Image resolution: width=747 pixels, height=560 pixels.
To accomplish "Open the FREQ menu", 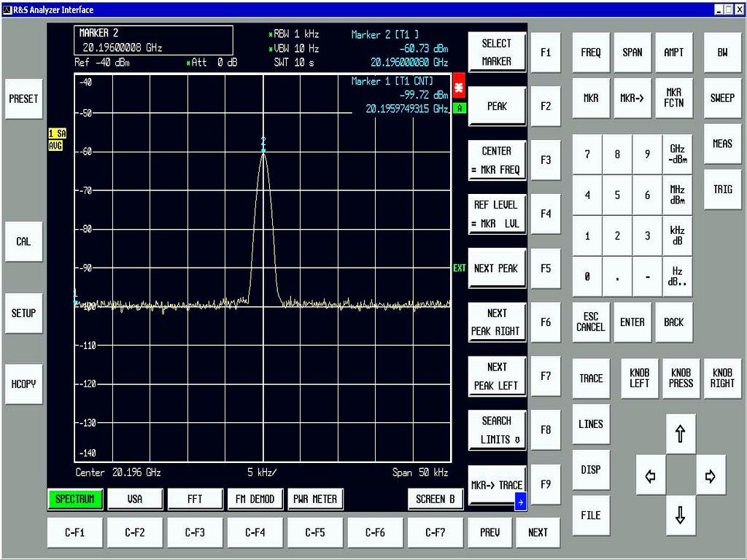I will (591, 52).
